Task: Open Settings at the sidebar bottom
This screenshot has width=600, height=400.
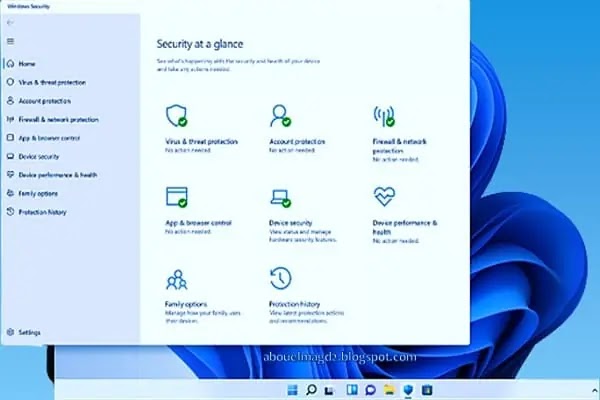Action: (24, 332)
